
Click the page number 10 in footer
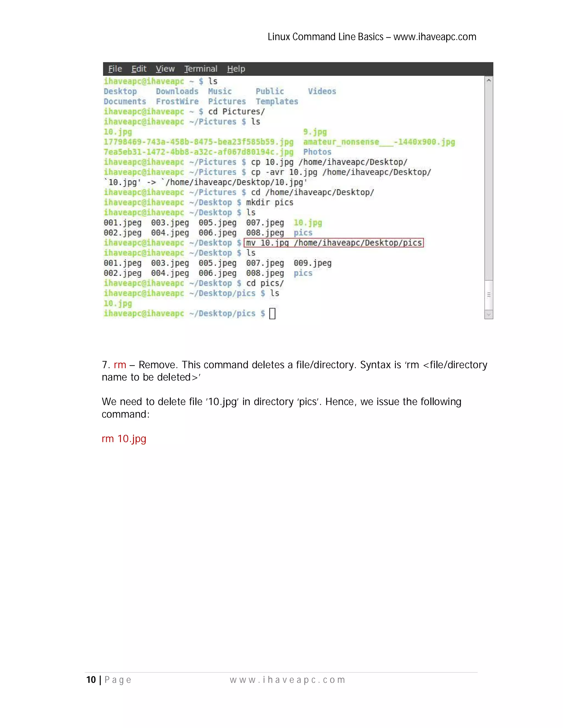(91, 680)
